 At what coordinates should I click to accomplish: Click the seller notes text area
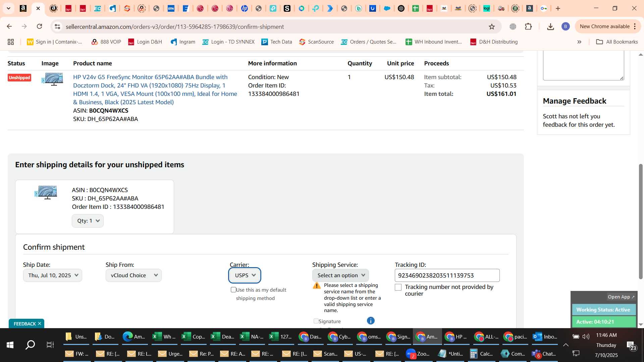coord(583,65)
